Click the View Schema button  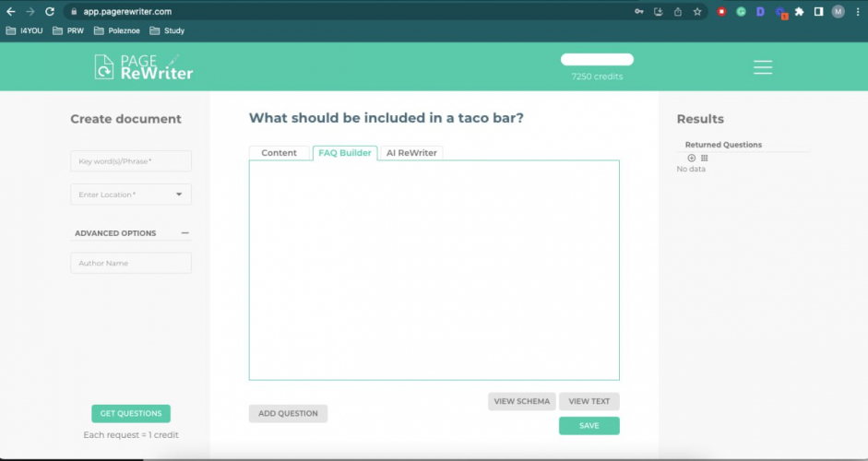coord(521,401)
